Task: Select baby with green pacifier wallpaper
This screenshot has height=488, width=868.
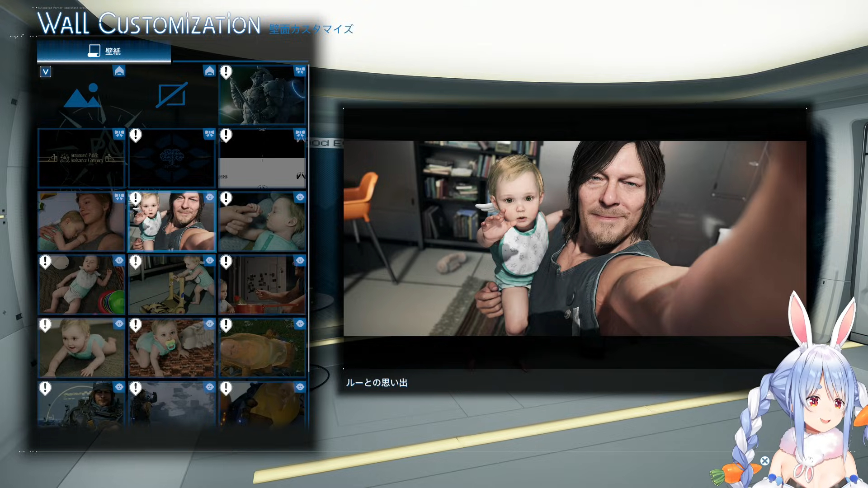Action: tap(172, 348)
